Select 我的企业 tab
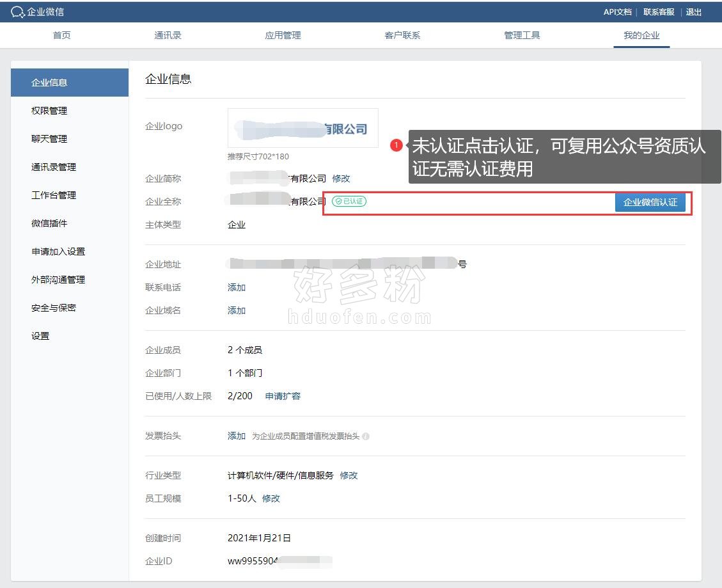The image size is (722, 588). pyautogui.click(x=641, y=35)
